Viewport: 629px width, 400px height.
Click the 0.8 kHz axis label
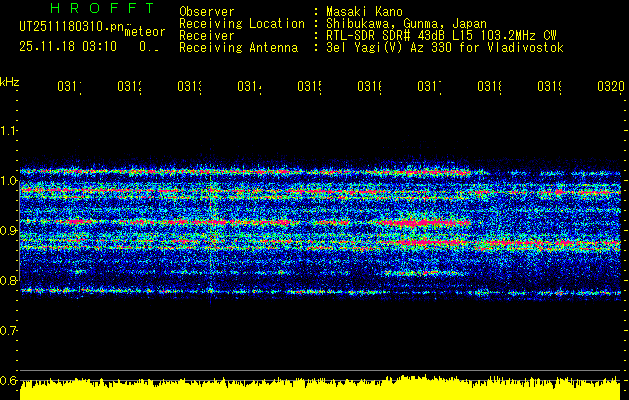coord(8,280)
